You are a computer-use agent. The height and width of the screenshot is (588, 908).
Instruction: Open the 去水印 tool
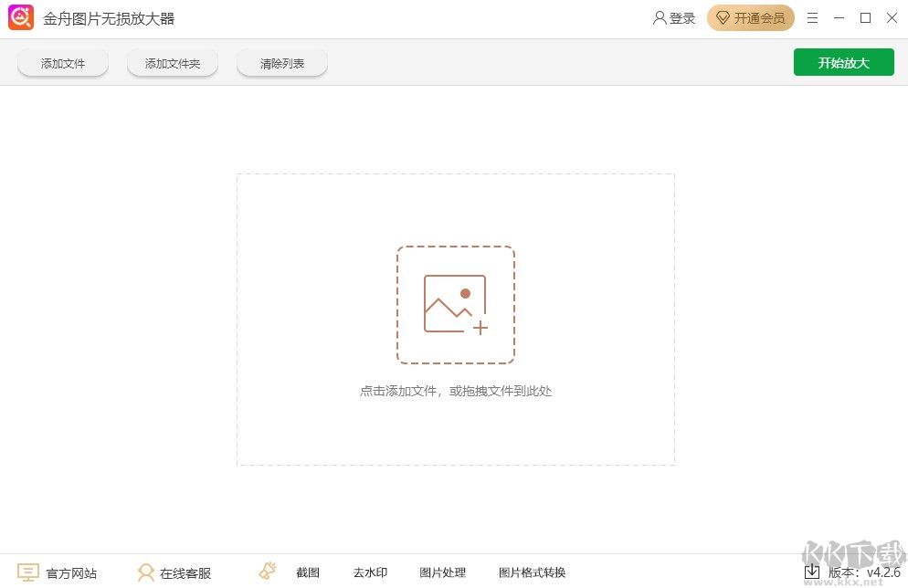[370, 572]
